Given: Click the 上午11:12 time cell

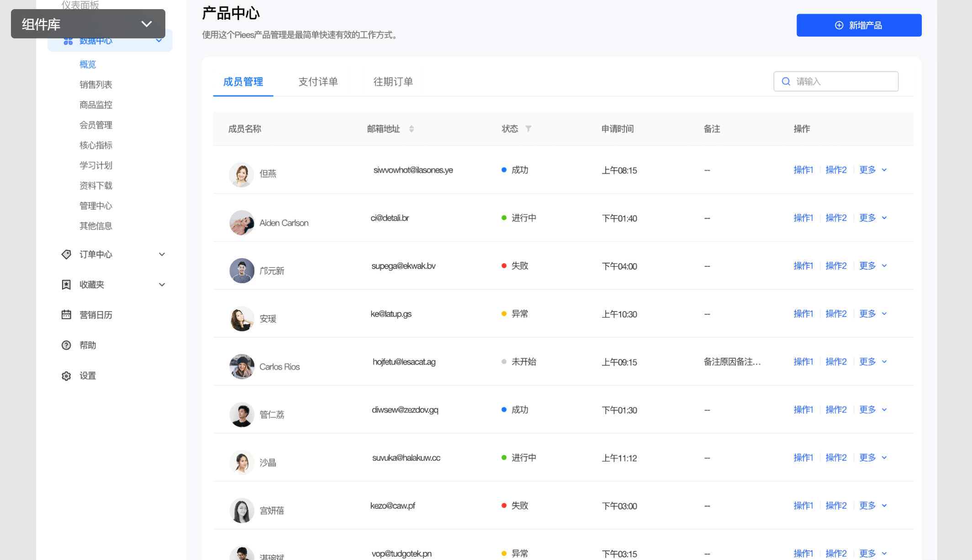Looking at the screenshot, I should 619,458.
